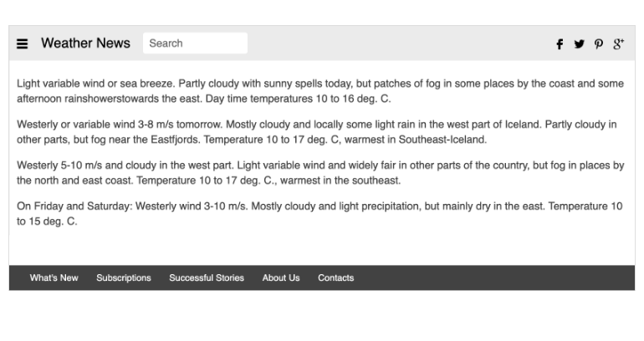Go to Successful Stories in footer
Screen dimensions: 644x341
pyautogui.click(x=207, y=278)
